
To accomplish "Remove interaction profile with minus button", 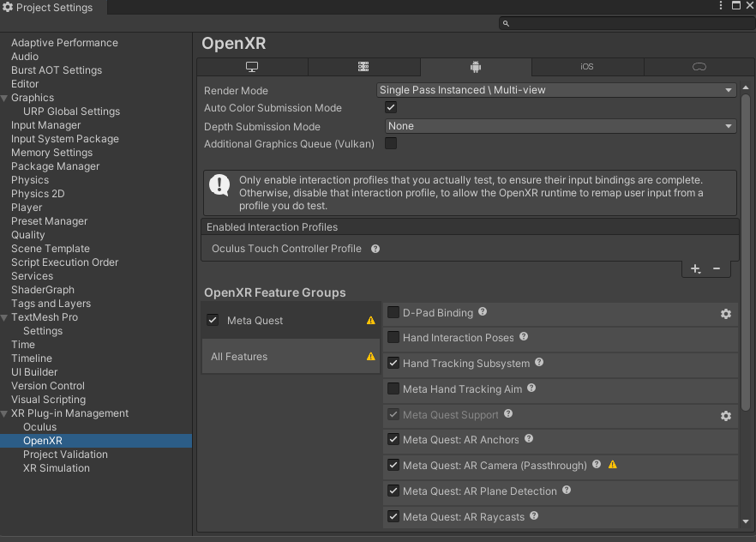I will coord(717,269).
